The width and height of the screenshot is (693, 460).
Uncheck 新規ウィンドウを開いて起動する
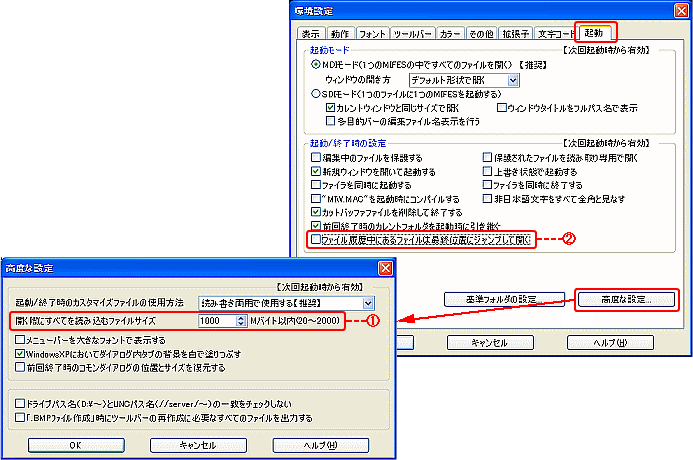[x=316, y=172]
